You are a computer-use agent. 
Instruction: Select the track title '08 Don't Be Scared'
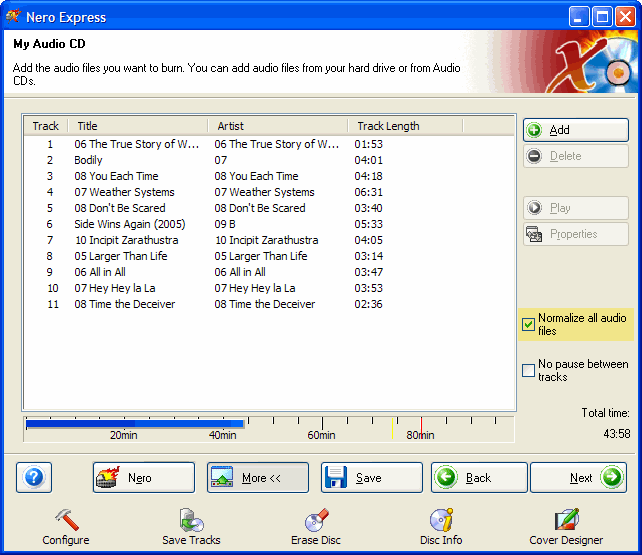120,208
